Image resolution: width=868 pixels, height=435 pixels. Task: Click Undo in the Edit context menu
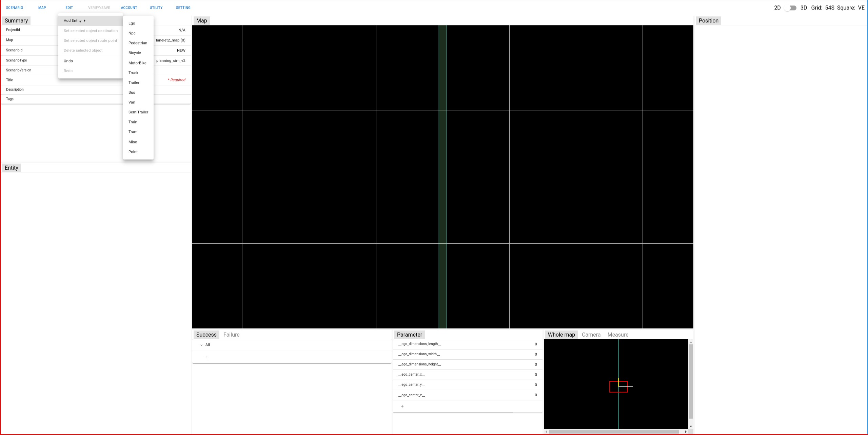(67, 60)
